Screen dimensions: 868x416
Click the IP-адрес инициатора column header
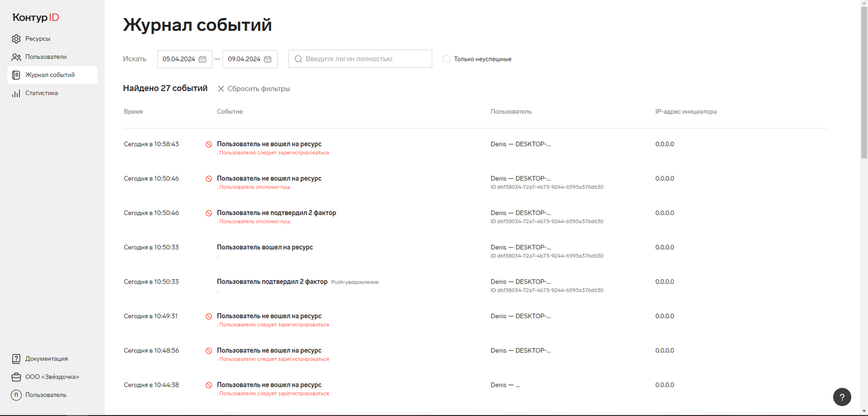pos(686,111)
